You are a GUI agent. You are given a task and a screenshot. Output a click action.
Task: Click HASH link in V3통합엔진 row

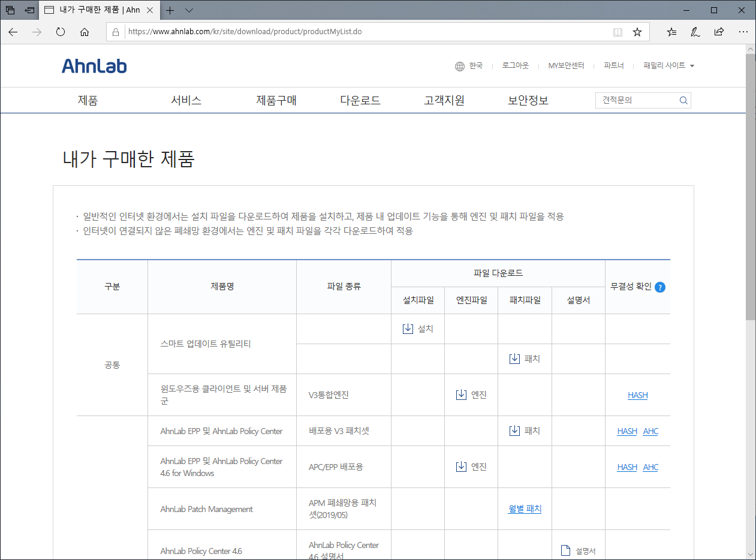coord(637,395)
